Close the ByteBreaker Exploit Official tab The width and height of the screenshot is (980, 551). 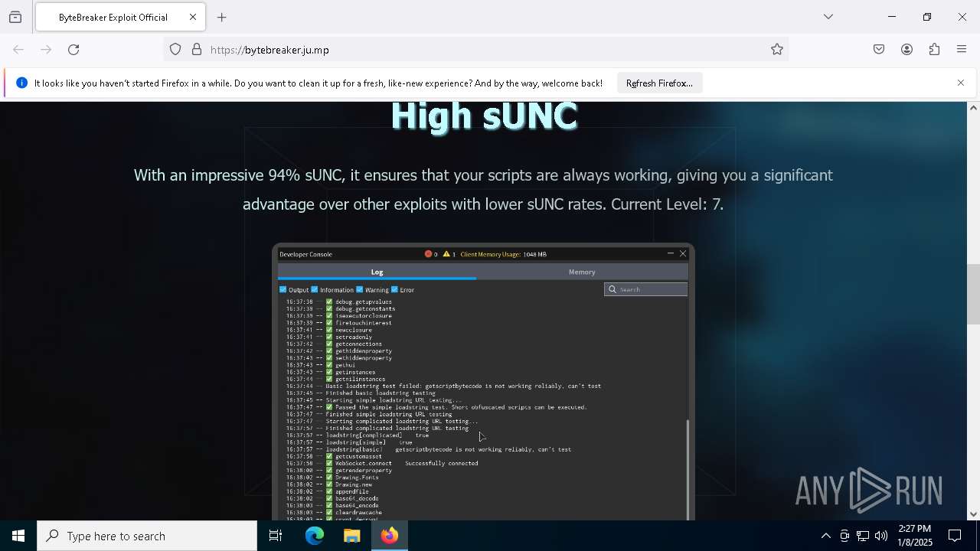(193, 17)
